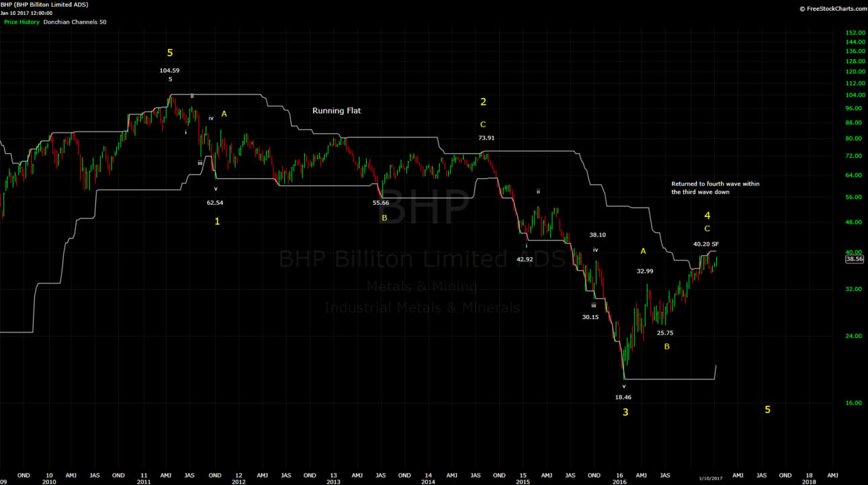Click the 73.91 price annotation
The image size is (868, 485).
[x=486, y=138]
